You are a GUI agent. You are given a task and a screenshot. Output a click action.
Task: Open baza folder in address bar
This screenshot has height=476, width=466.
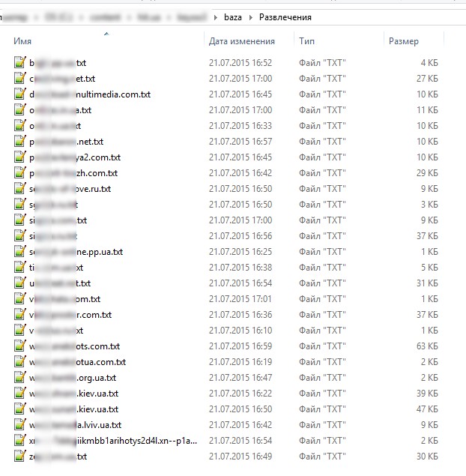coord(233,17)
